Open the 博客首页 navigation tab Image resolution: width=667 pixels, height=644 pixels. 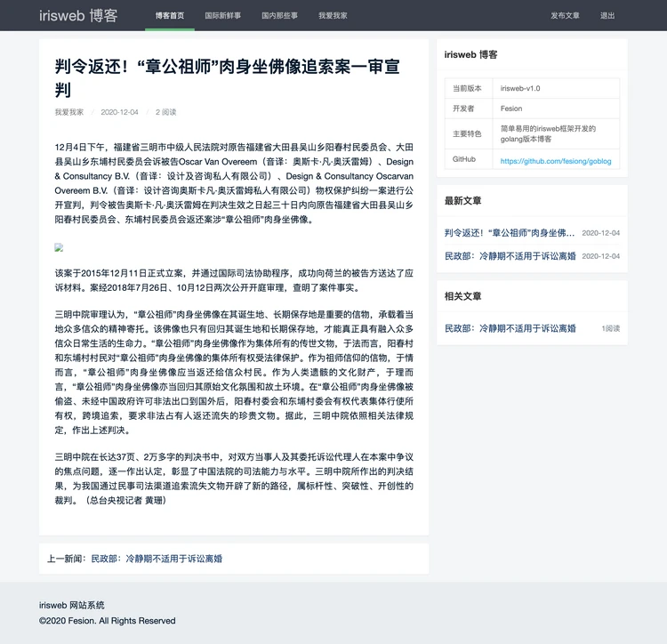pos(170,16)
